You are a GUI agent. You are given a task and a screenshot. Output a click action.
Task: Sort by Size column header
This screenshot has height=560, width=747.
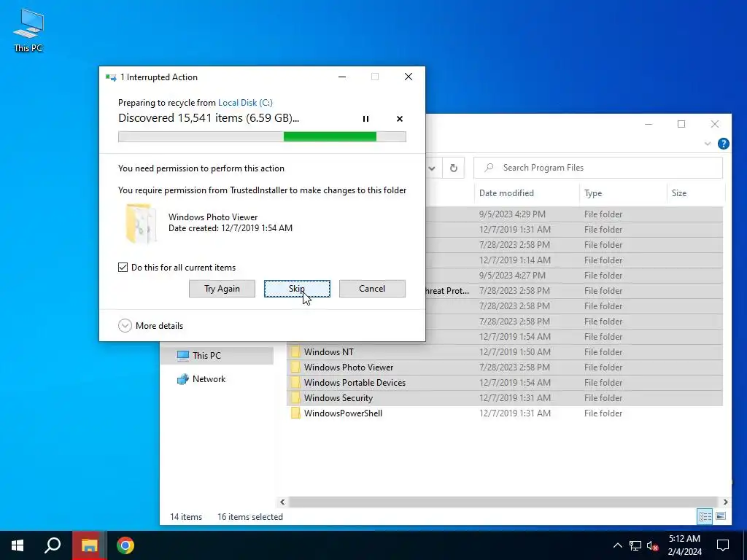point(695,192)
